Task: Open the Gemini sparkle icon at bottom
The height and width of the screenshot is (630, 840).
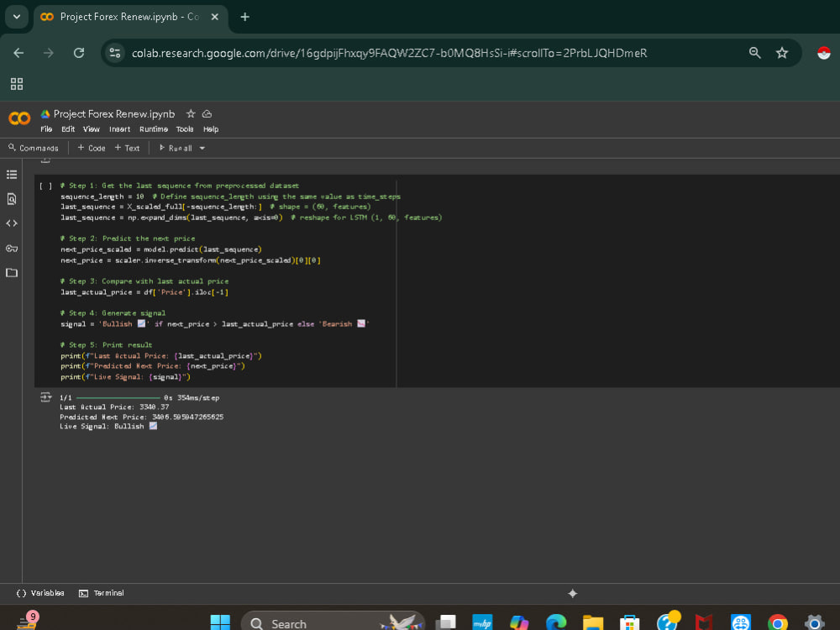Action: point(572,593)
